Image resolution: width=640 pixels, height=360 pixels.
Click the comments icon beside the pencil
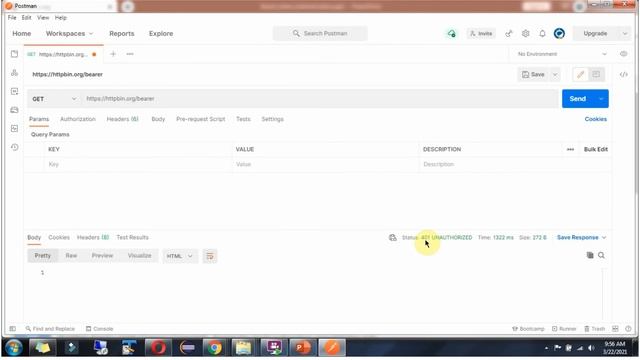596,74
